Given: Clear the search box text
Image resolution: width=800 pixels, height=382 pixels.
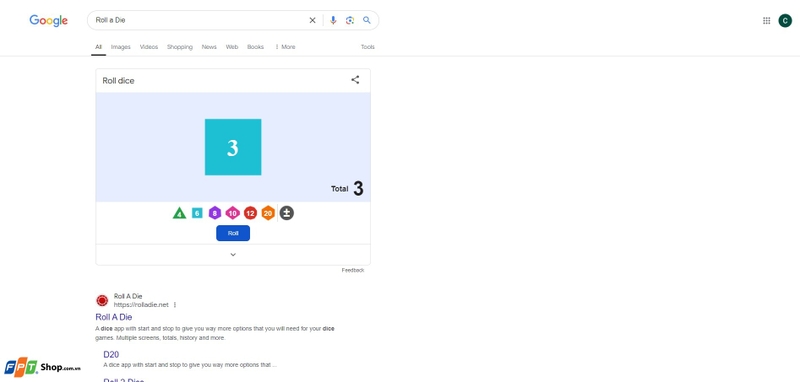Looking at the screenshot, I should pos(312,20).
